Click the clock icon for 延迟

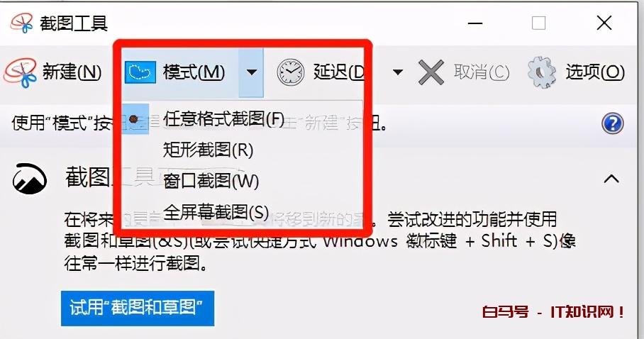tap(290, 72)
